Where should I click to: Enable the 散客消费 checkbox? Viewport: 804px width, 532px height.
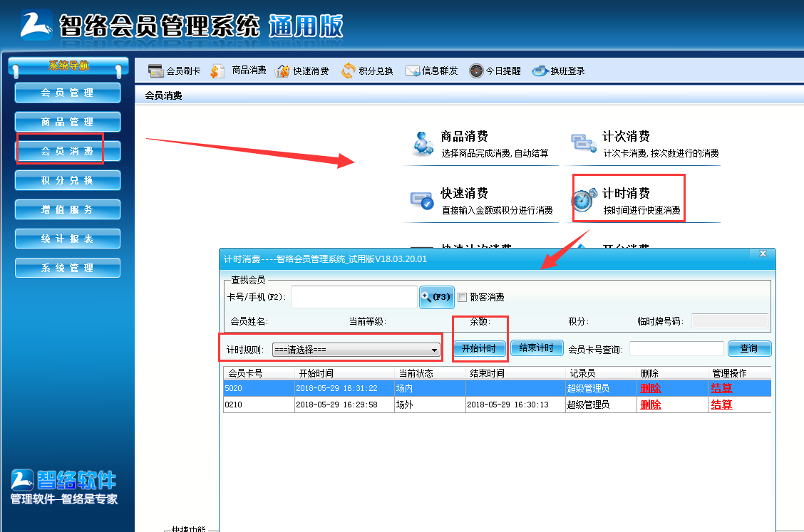pos(462,297)
